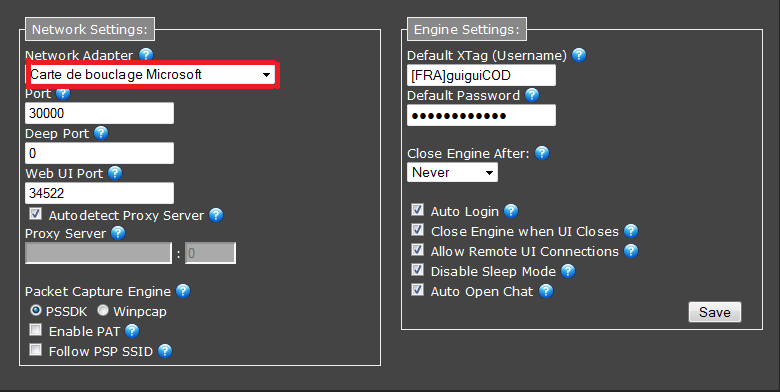The width and height of the screenshot is (780, 392).
Task: Click the Save button
Action: 715,312
